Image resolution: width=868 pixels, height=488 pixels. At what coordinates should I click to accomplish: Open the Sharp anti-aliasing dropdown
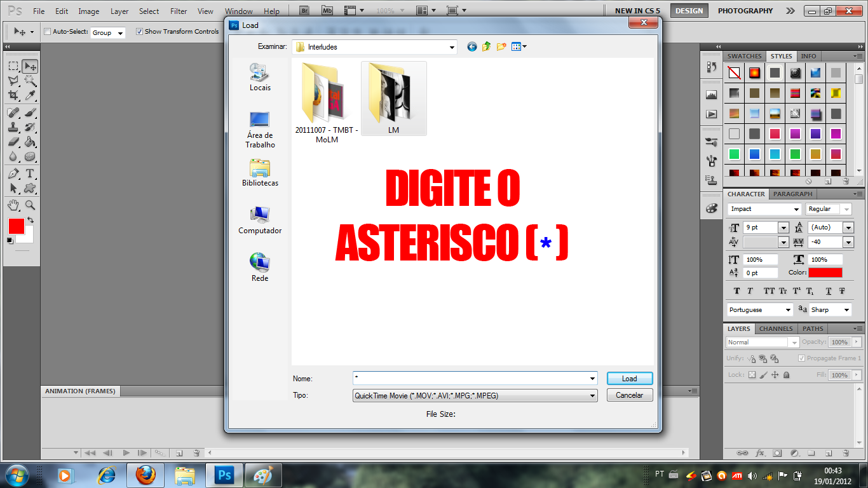pos(830,310)
